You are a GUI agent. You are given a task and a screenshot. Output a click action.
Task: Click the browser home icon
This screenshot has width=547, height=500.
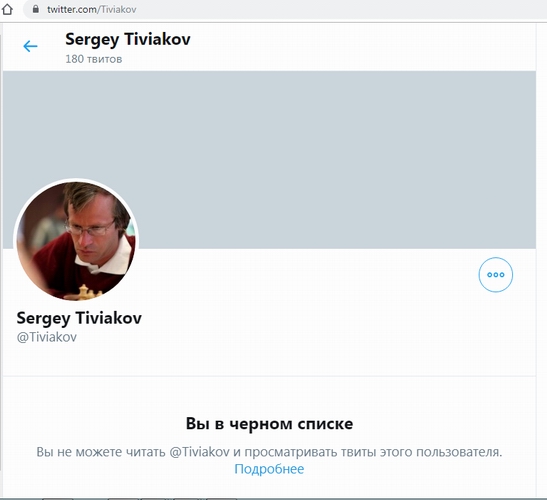point(7,9)
